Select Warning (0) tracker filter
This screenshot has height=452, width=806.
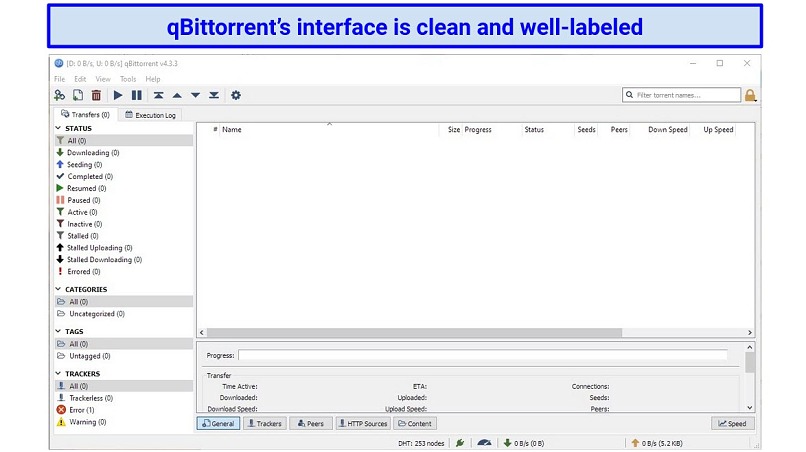(x=124, y=422)
